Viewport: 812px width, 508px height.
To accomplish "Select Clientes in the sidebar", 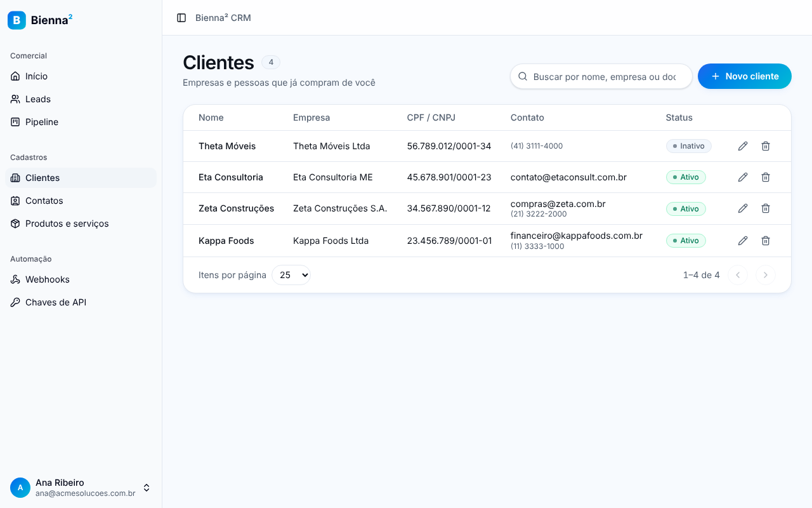I will (x=81, y=178).
